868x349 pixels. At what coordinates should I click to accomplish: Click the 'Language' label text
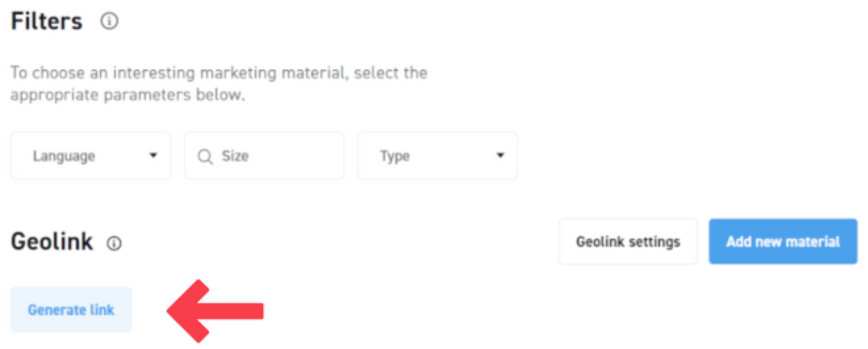64,156
